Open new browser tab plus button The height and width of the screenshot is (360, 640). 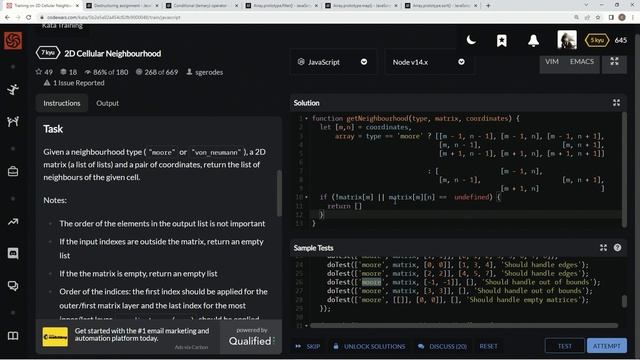pos(488,6)
